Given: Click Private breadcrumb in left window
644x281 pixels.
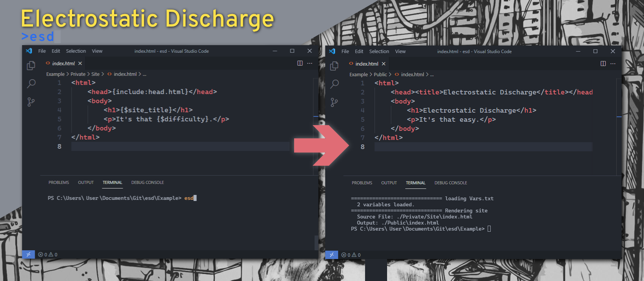Looking at the screenshot, I should click(78, 74).
